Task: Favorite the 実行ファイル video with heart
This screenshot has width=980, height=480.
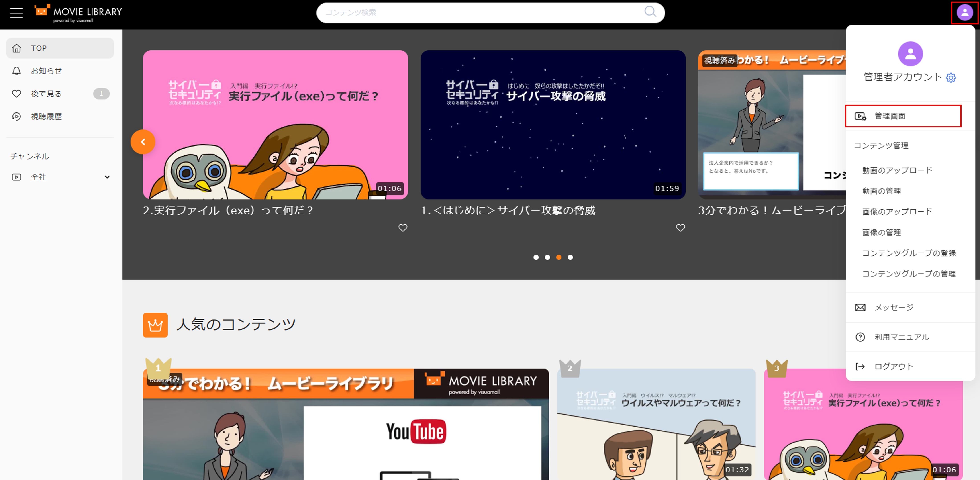Action: pyautogui.click(x=403, y=227)
